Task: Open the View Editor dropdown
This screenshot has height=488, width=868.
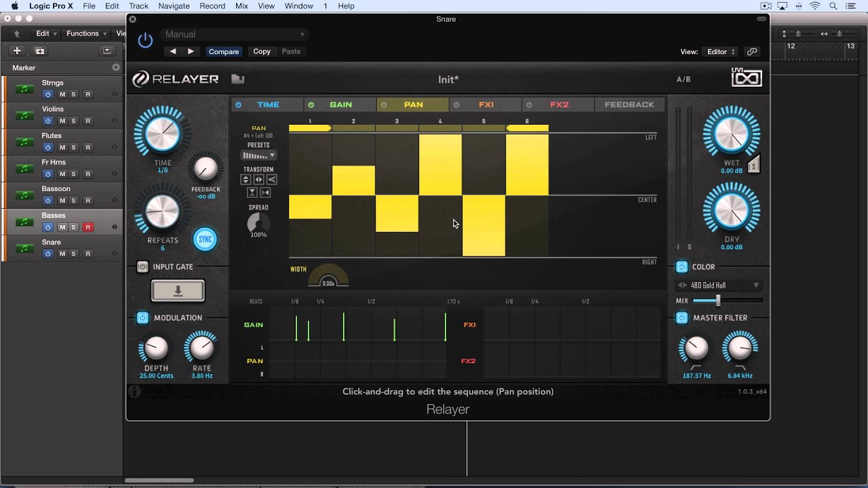Action: tap(722, 52)
